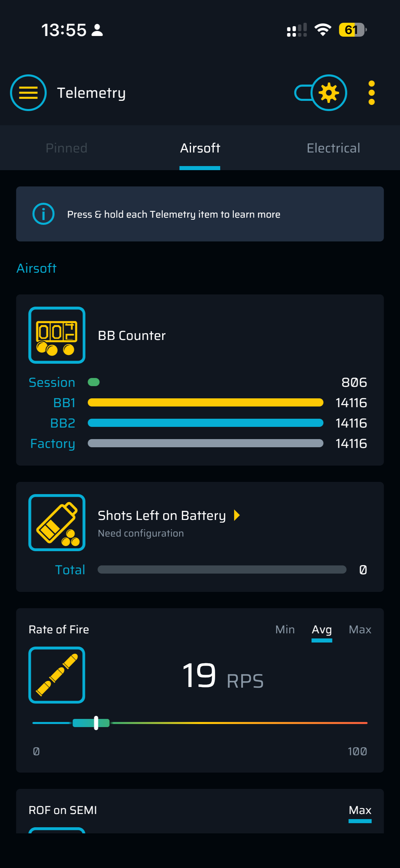Tap the battery level indicator
The height and width of the screenshot is (868, 400).
[353, 30]
